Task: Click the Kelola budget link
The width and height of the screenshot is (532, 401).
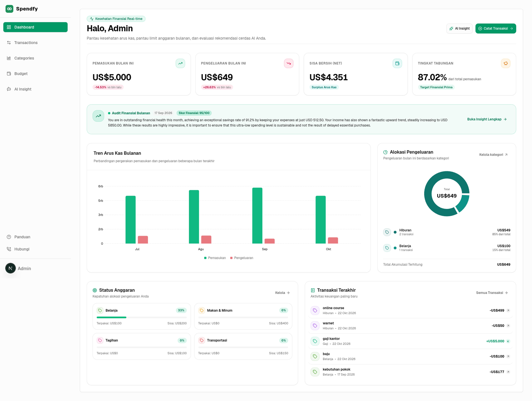Action: pos(282,293)
